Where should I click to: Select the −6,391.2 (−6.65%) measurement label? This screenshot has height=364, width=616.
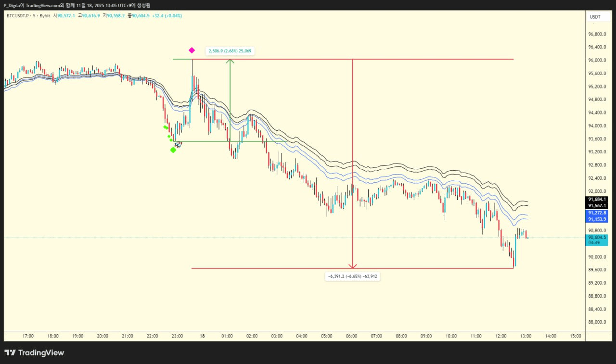click(353, 276)
